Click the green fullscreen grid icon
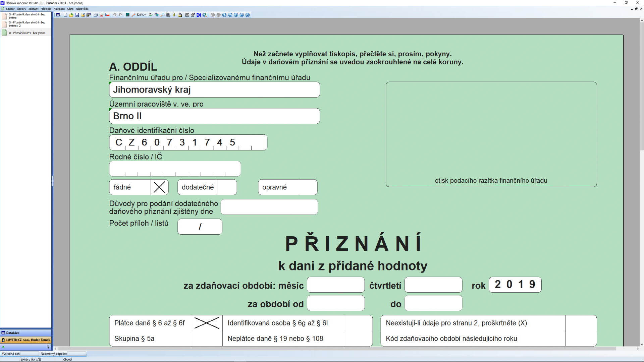 (128, 15)
